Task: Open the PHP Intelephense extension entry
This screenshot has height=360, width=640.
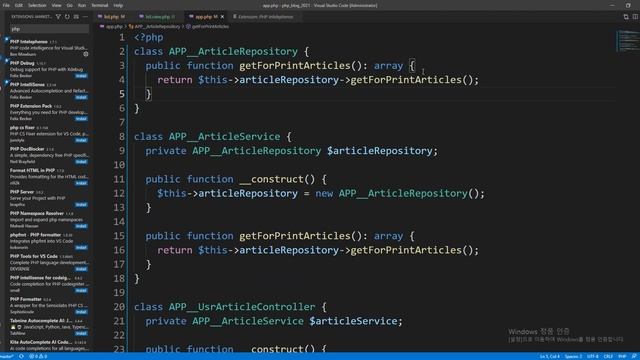Action: coord(49,48)
